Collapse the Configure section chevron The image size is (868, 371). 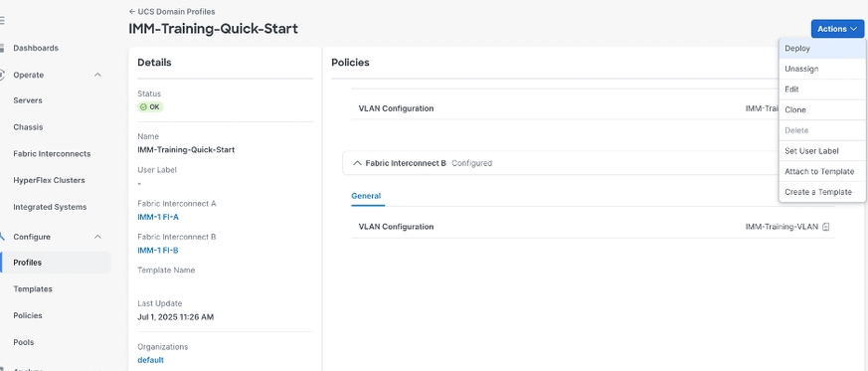click(98, 237)
